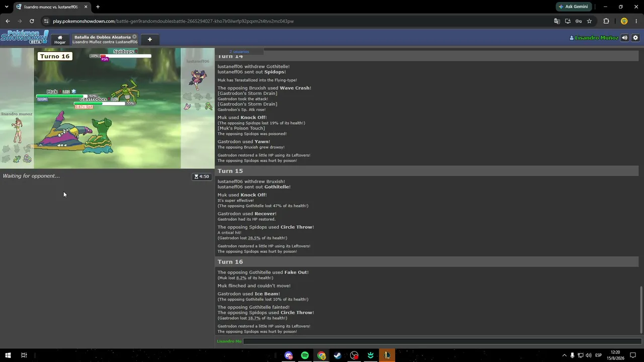Click the battle log scrollbar thumb

tap(641, 309)
